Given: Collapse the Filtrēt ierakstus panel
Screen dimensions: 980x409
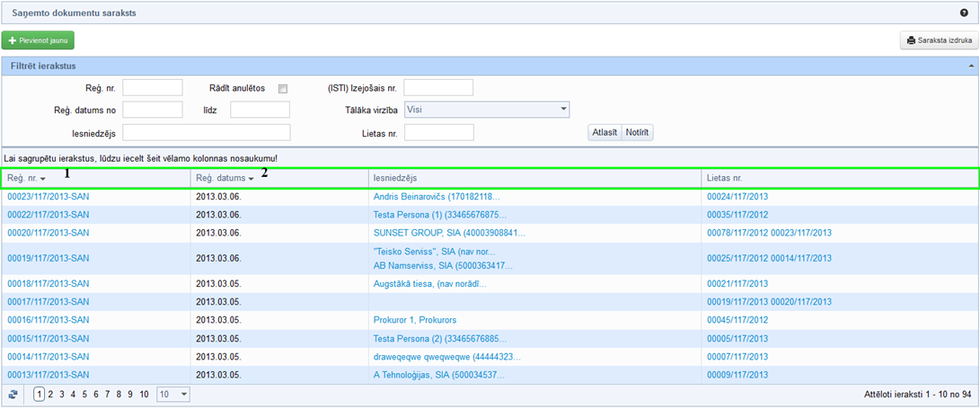Looking at the screenshot, I should [970, 67].
